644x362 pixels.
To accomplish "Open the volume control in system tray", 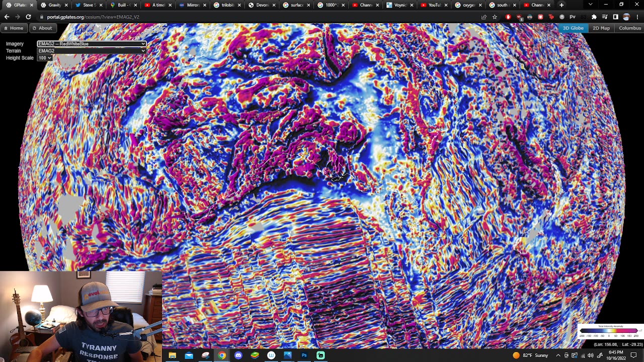I will click(x=591, y=355).
